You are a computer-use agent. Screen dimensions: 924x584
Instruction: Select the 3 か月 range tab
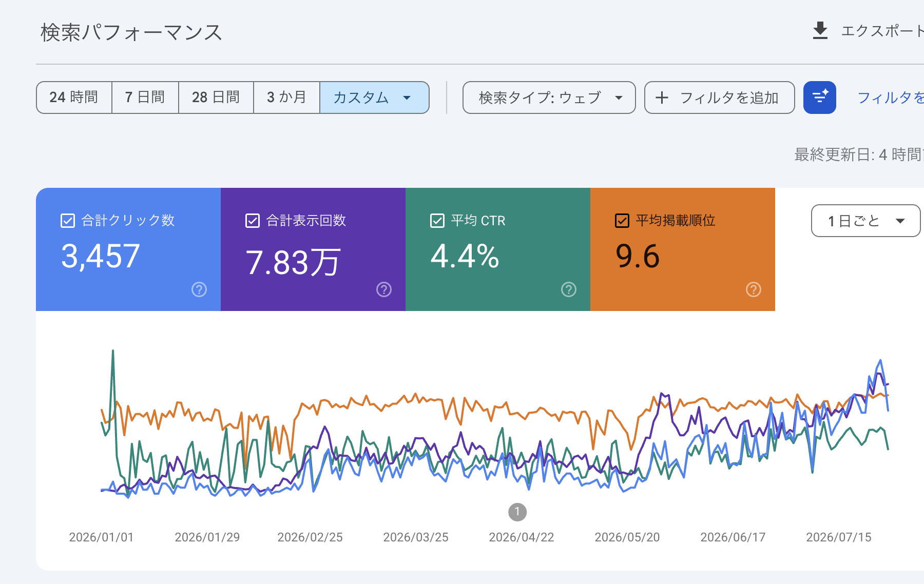click(286, 98)
